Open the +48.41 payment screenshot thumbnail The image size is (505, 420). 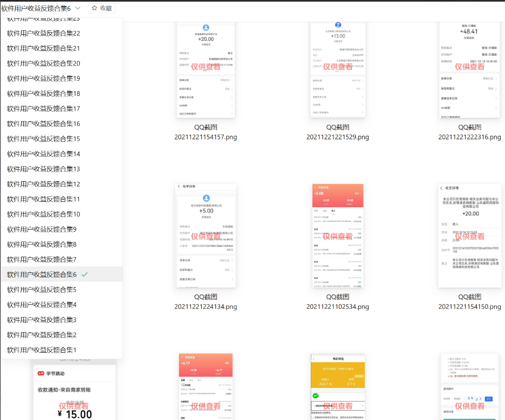(469, 69)
